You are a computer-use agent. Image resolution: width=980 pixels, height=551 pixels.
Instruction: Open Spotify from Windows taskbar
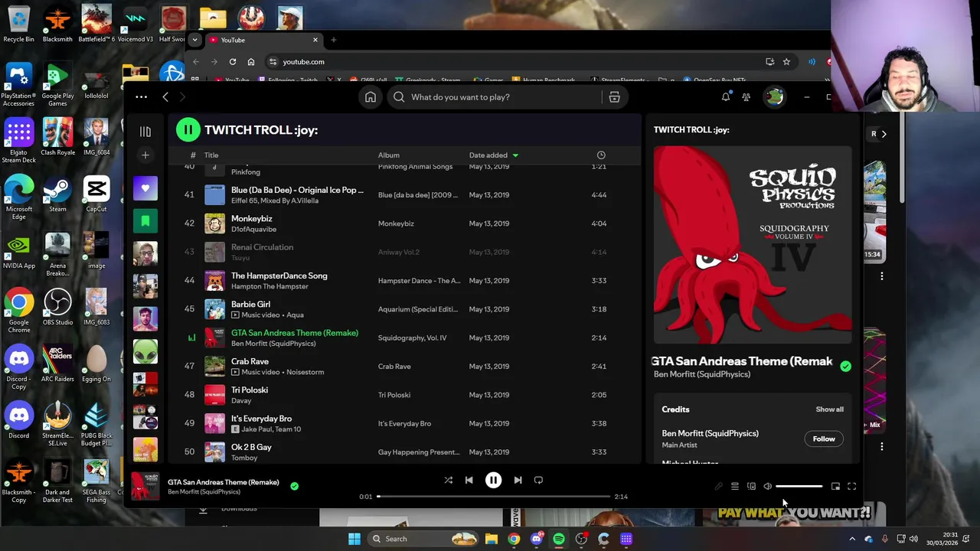click(559, 539)
